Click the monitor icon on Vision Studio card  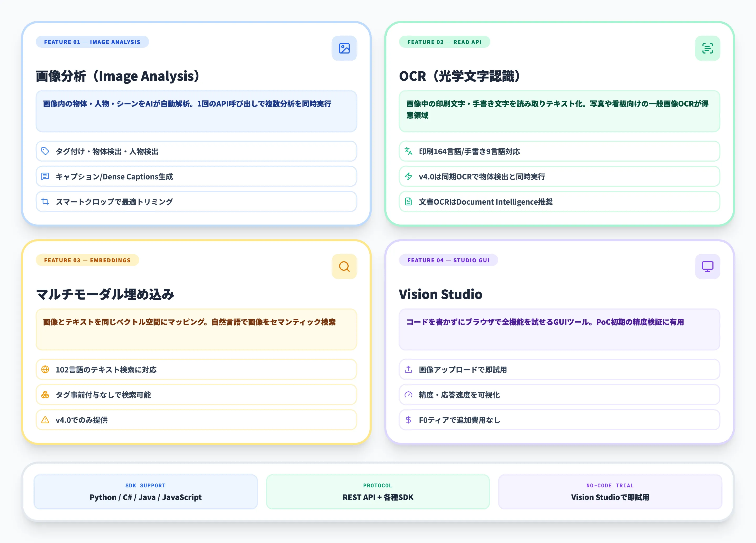point(707,267)
